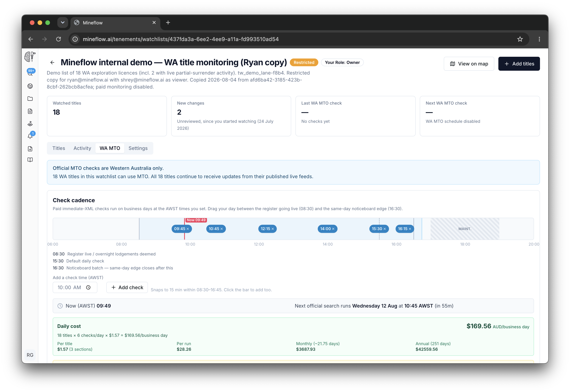570x392 pixels.
Task: Remove the 10:45 check time
Action: click(x=222, y=229)
